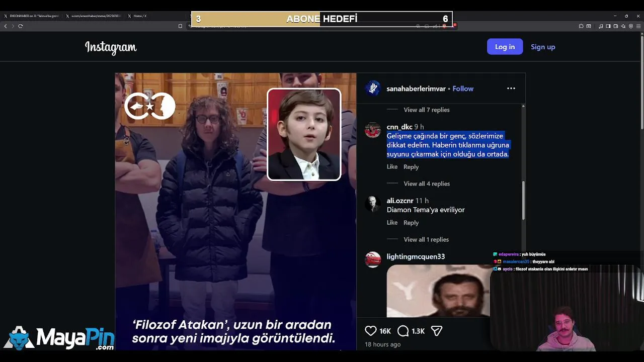
Task: Click the 'Diamon Tema'ya evriliyor' comment text
Action: [426, 210]
